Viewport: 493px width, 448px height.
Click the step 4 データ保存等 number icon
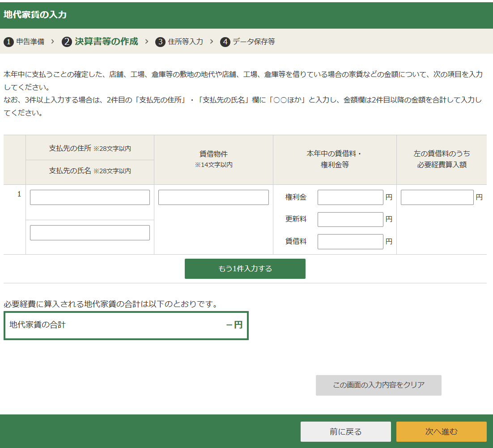point(225,42)
